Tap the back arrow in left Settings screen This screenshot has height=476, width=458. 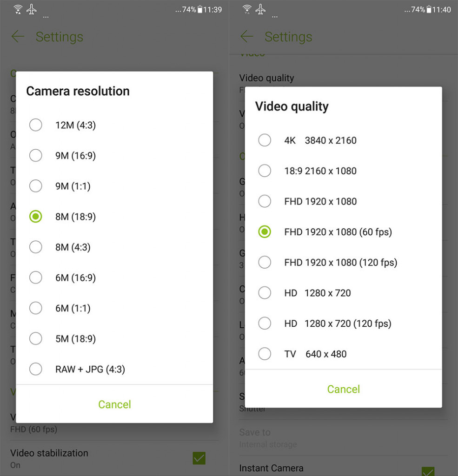pyautogui.click(x=18, y=37)
